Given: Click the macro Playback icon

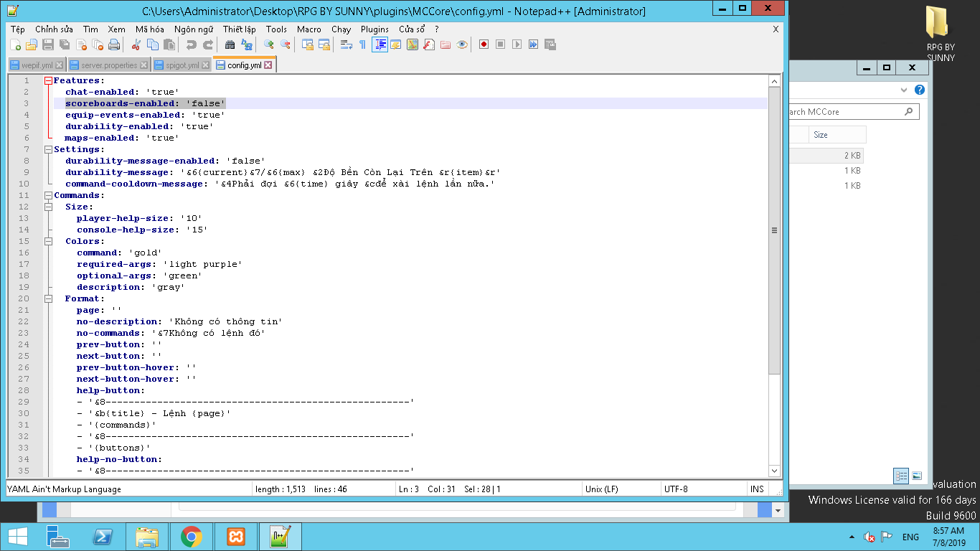Looking at the screenshot, I should [517, 44].
